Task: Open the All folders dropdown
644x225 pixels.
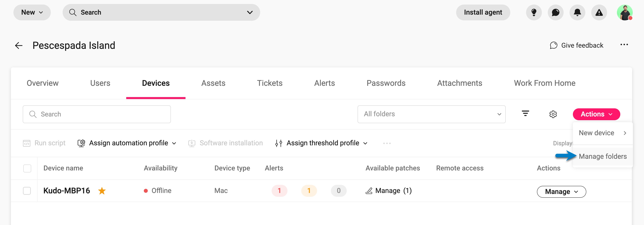Action: (x=431, y=114)
